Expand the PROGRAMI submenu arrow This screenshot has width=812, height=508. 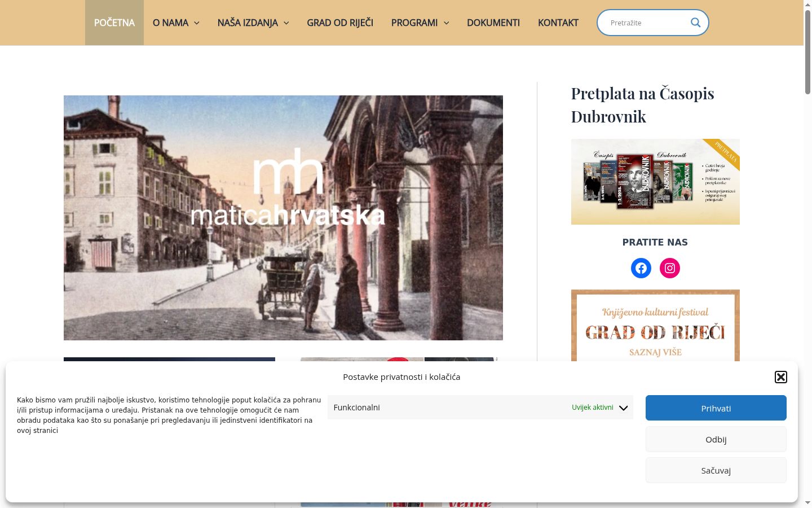(447, 23)
